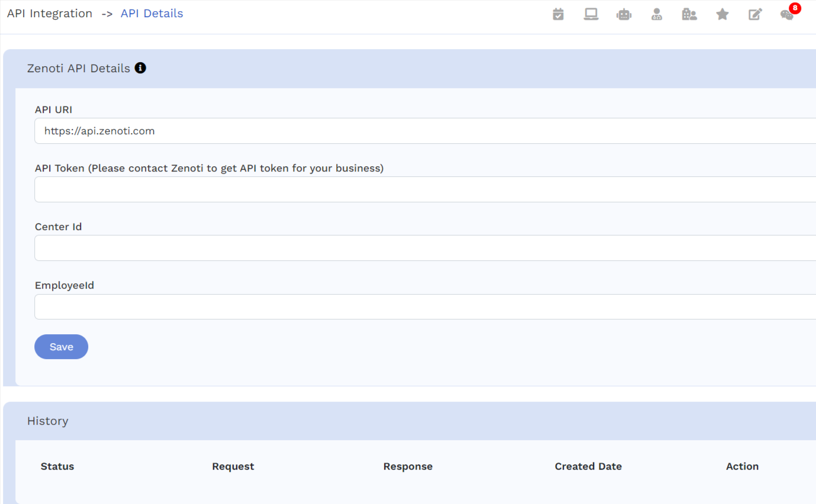This screenshot has width=816, height=504.
Task: Click the Status column header
Action: coord(57,466)
